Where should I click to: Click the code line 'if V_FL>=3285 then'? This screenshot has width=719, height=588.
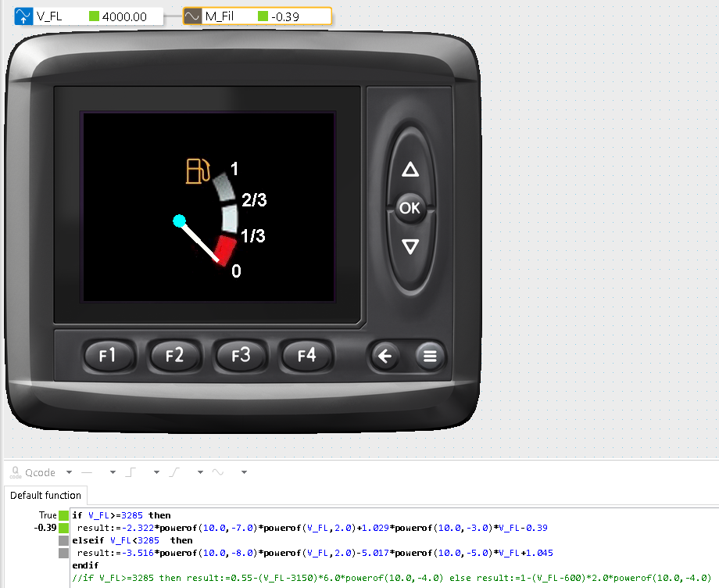pos(121,515)
